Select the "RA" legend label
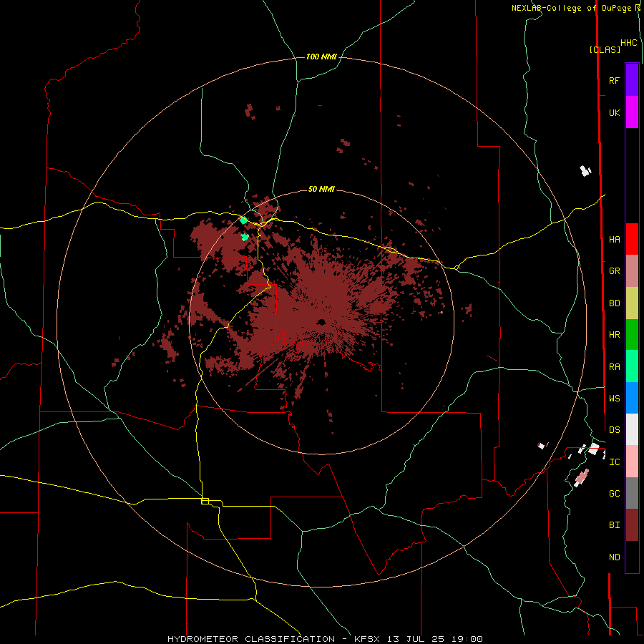Viewport: 644px width, 644px height. coord(614,367)
